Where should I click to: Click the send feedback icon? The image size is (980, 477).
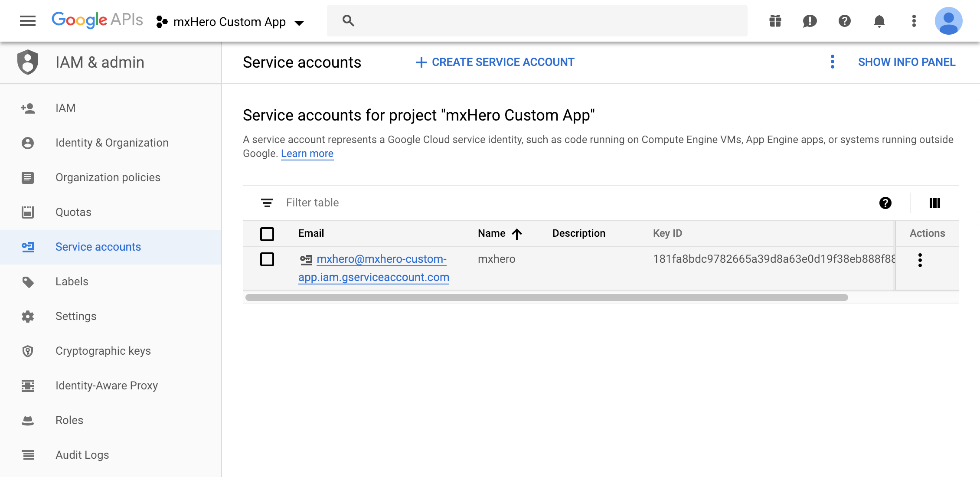tap(810, 21)
